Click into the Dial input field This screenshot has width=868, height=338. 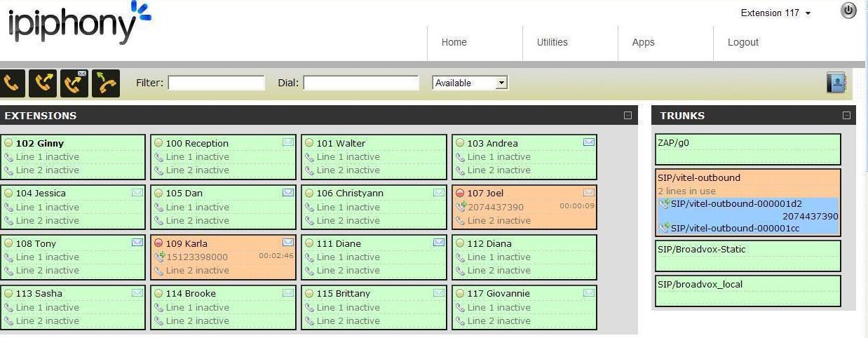360,83
